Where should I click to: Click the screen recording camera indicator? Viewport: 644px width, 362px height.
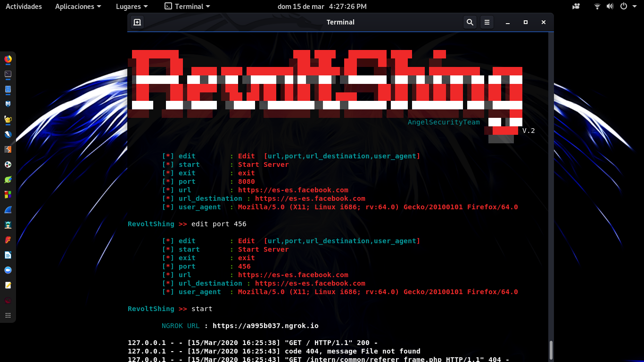click(576, 7)
